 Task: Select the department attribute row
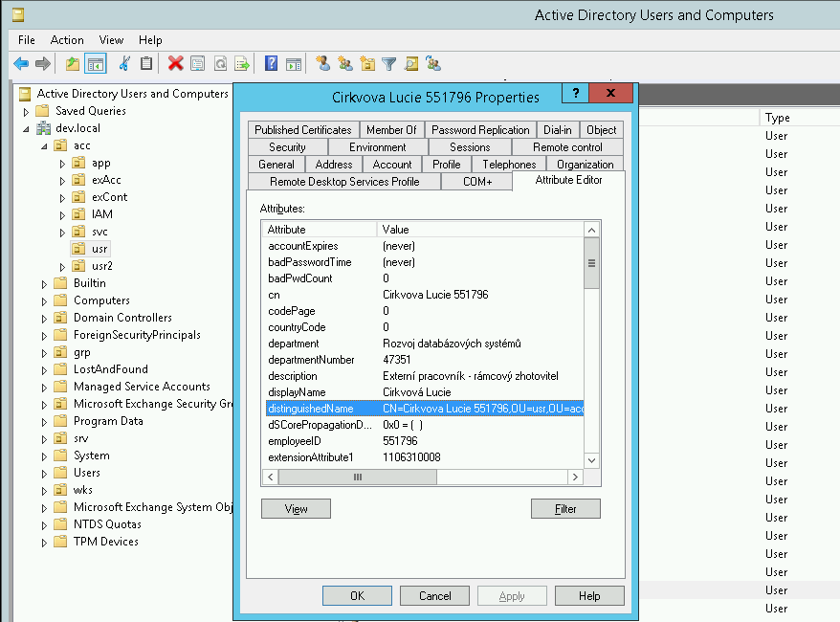425,344
